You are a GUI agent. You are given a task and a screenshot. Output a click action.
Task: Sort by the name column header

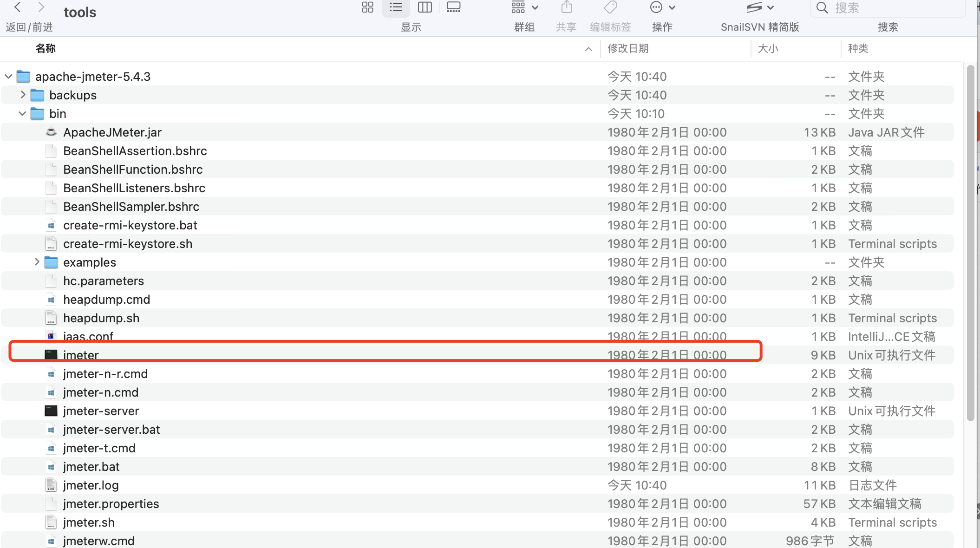(46, 48)
